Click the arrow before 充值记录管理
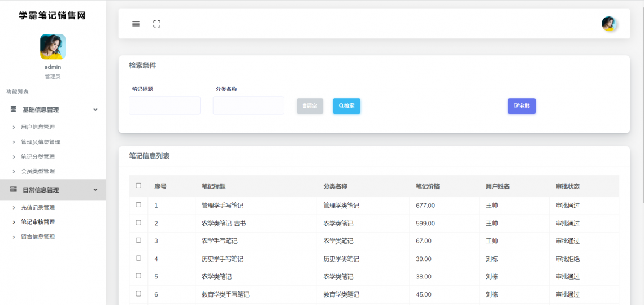Viewport: 644px width, 305px height. (x=14, y=208)
